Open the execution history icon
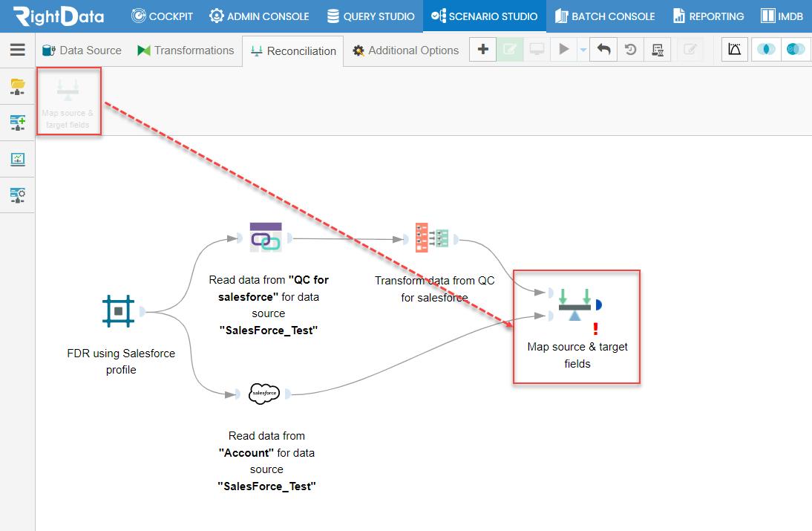 (630, 51)
